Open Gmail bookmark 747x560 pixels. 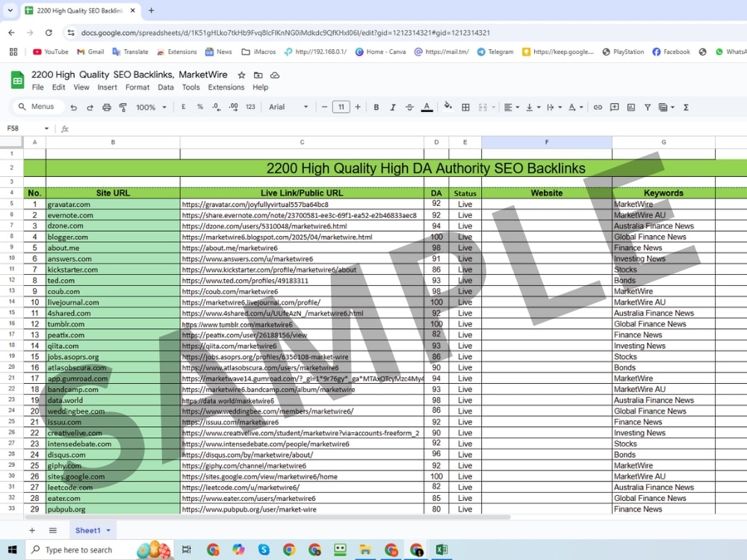(90, 52)
